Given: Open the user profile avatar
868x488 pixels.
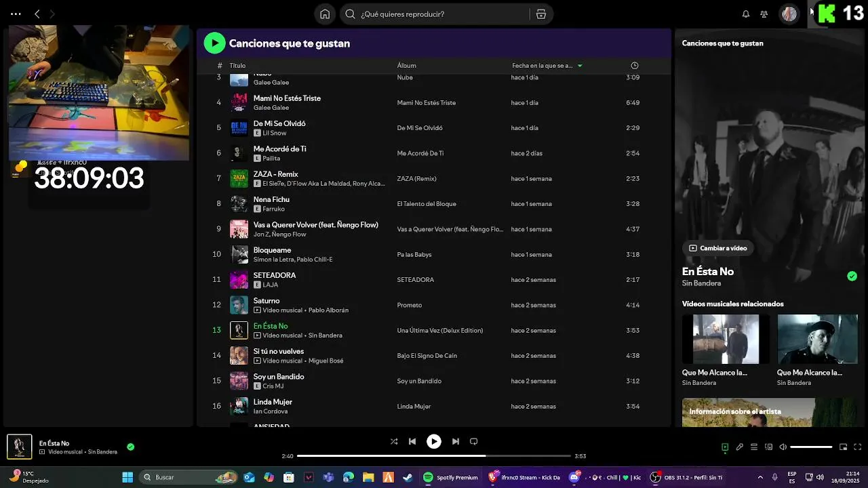Looking at the screenshot, I should tap(789, 14).
